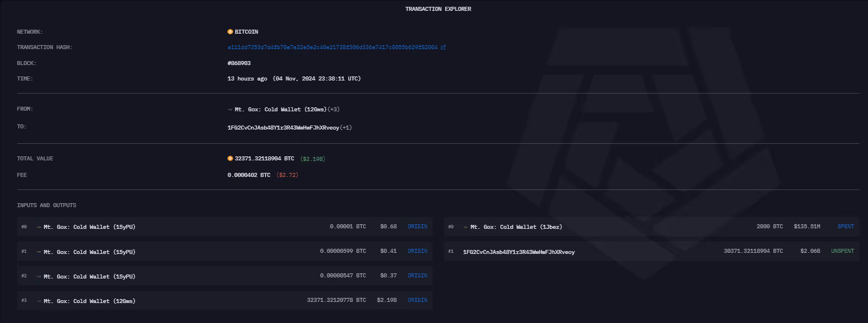Select the ($2.19B) total value in dollars

(x=313, y=159)
